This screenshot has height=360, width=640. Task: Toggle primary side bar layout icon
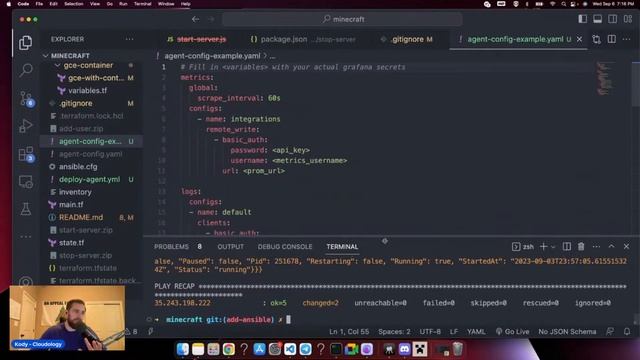(582, 19)
